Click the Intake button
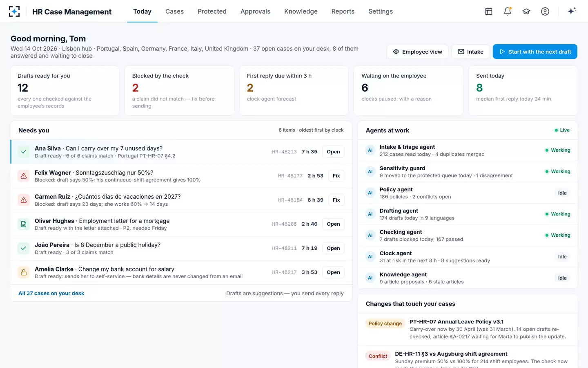Viewport: 588px width, 368px height. [x=470, y=52]
